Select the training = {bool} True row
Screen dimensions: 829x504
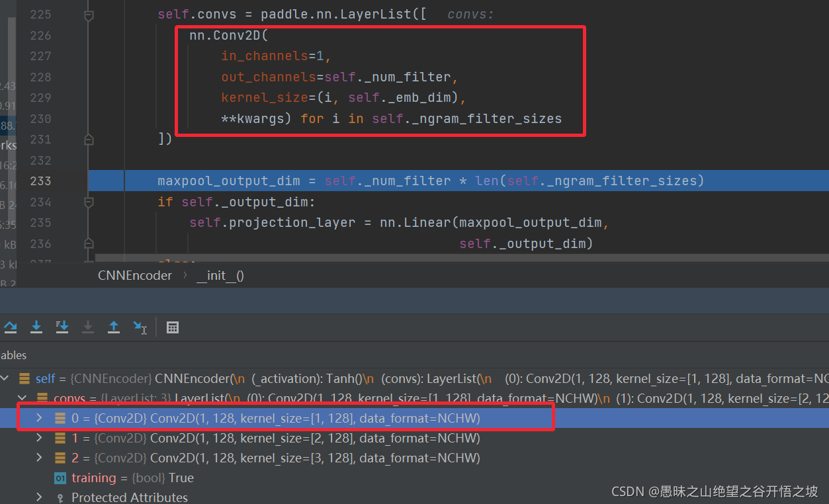(414, 478)
